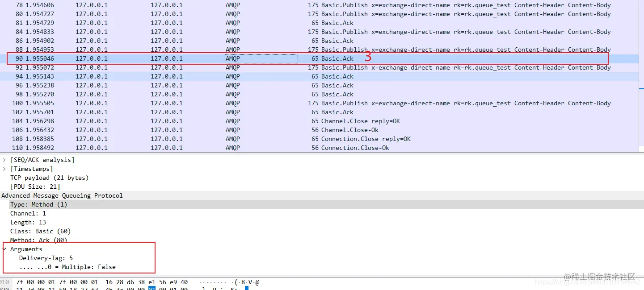Select packet 92 at time 1.955072
The width and height of the screenshot is (644, 290).
(319, 67)
